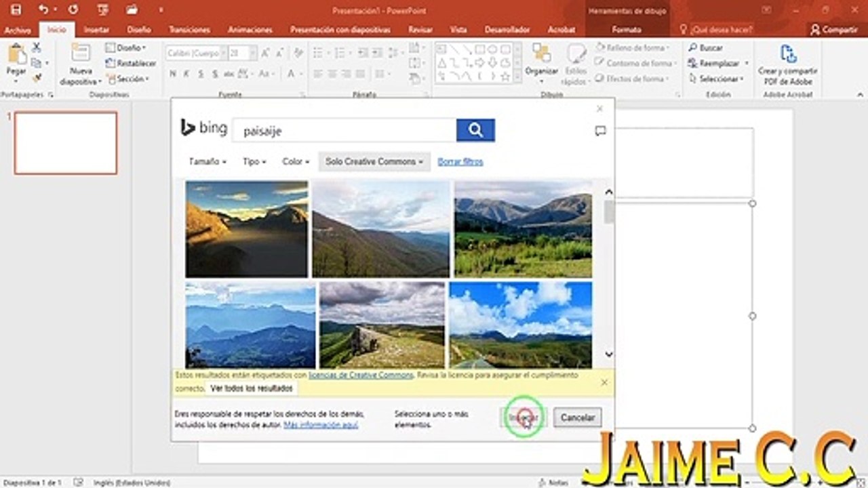The width and height of the screenshot is (868, 488).
Task: Click the feedback speech bubble icon in dialog
Action: pyautogui.click(x=600, y=131)
